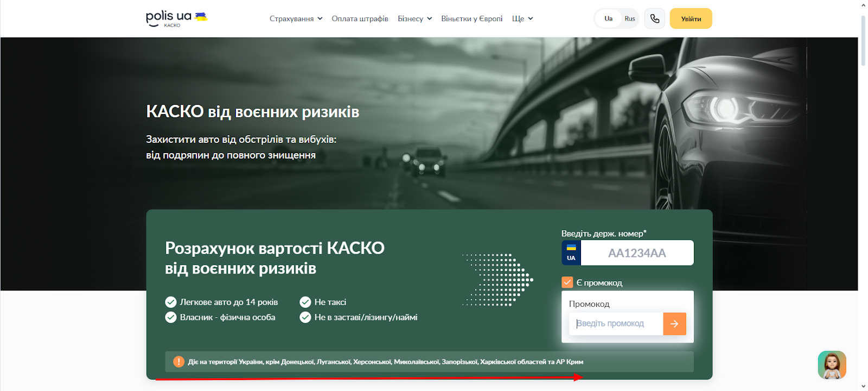
Task: Open the polis ua logo homepage
Action: (177, 18)
